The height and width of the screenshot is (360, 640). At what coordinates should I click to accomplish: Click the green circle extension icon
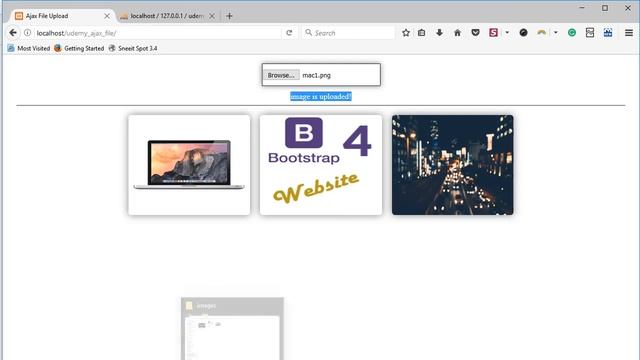[x=572, y=33]
